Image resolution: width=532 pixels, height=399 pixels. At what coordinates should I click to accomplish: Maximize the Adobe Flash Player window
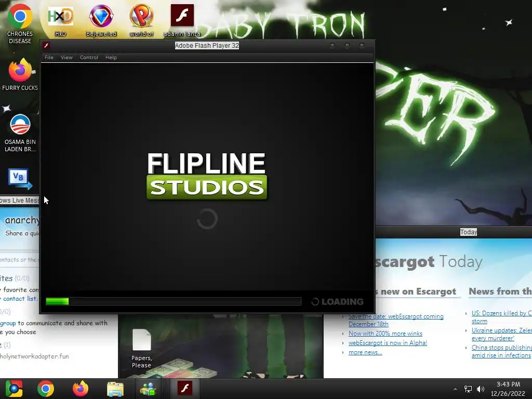click(x=347, y=46)
